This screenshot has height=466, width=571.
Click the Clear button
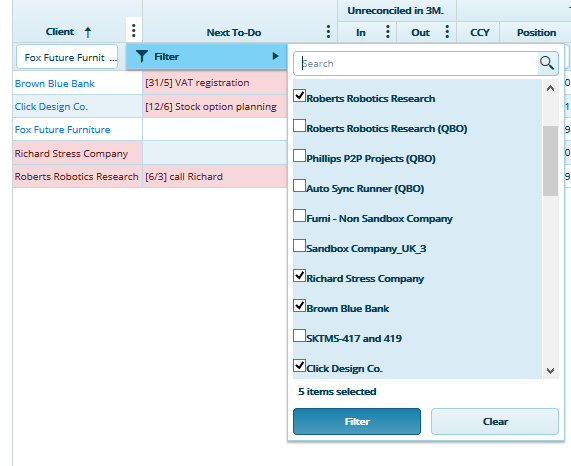click(495, 422)
